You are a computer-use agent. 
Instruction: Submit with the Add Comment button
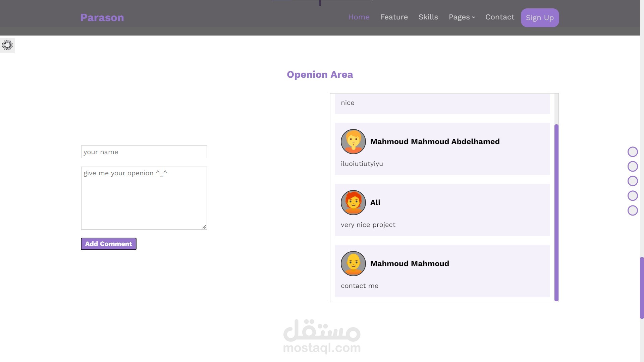click(109, 244)
